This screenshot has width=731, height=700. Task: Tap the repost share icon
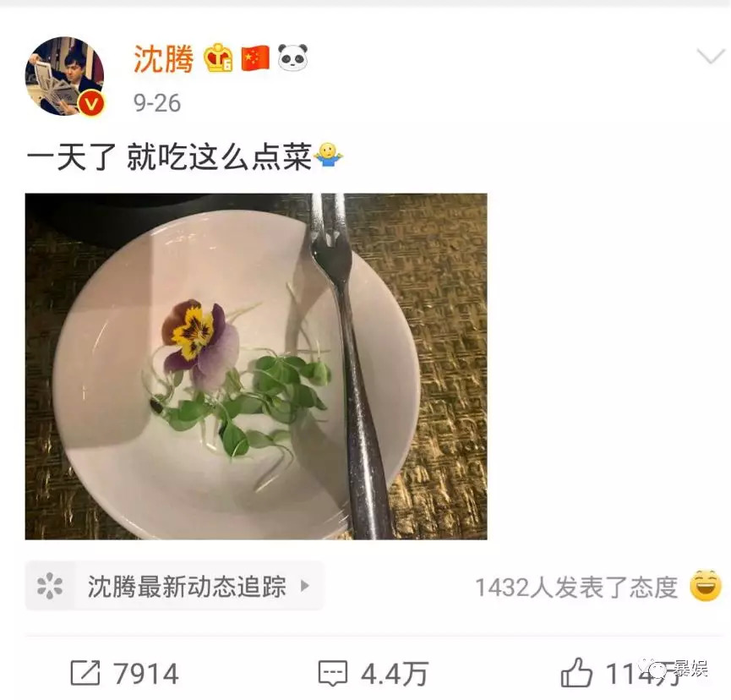coord(85,673)
